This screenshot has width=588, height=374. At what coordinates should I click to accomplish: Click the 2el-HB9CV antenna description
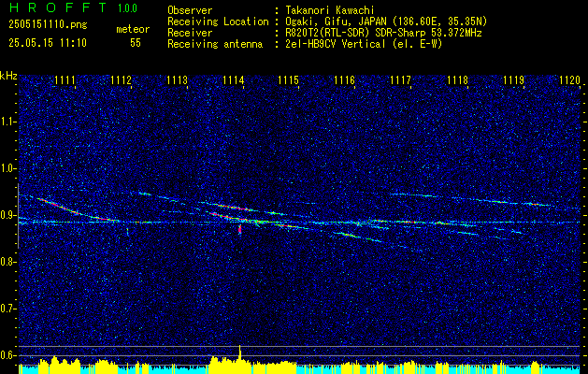tap(364, 44)
